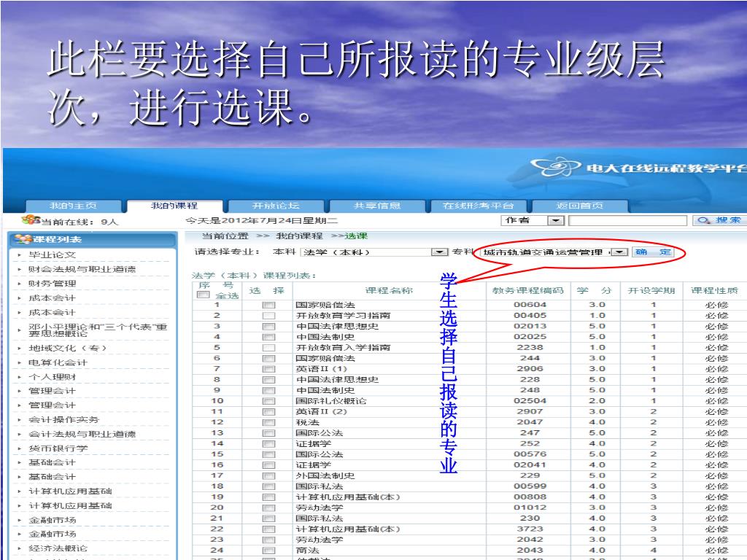Viewport: 747px width, 560px height.
Task: Click 课程性质 column header
Action: pos(714,290)
